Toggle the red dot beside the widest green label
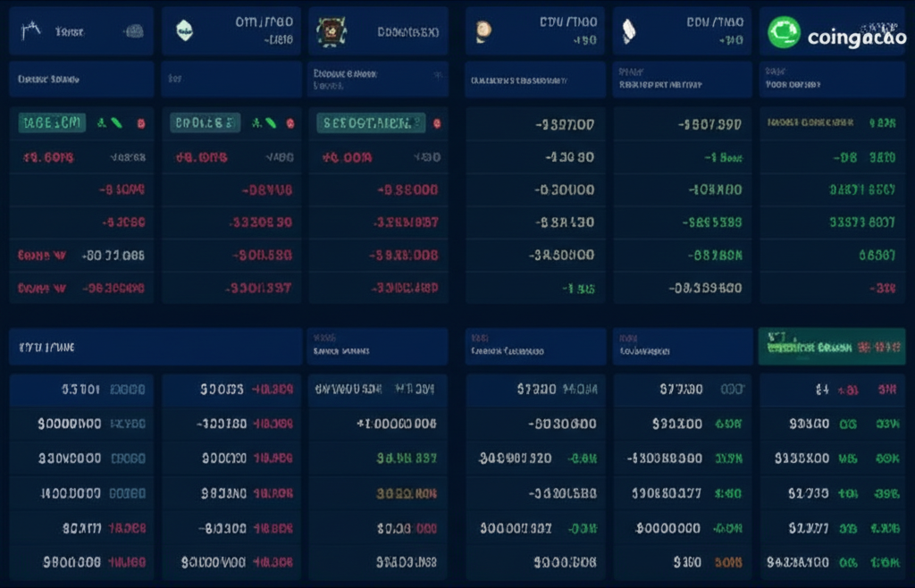 point(437,123)
